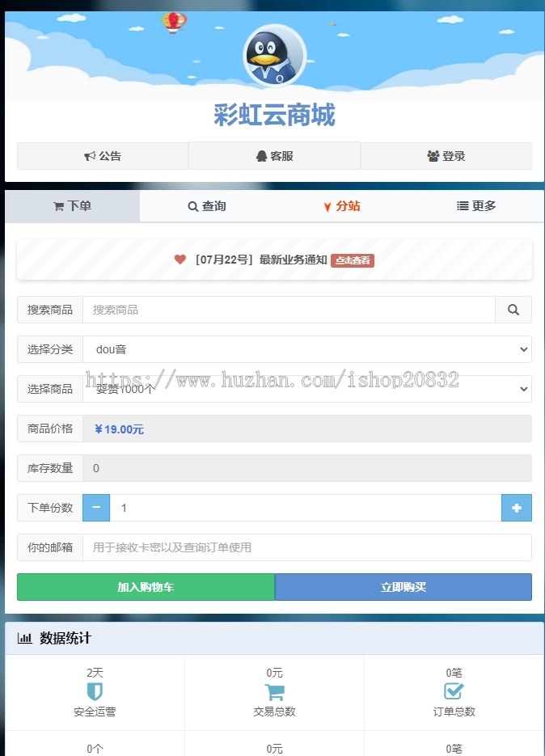545x756 pixels.
Task: Click the 你的邮箱 email input
Action: (307, 547)
